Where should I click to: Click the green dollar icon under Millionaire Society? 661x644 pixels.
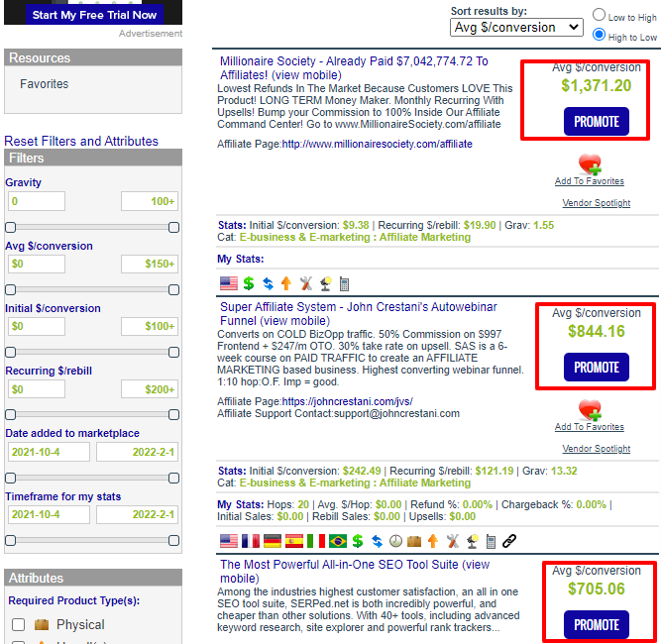click(249, 283)
